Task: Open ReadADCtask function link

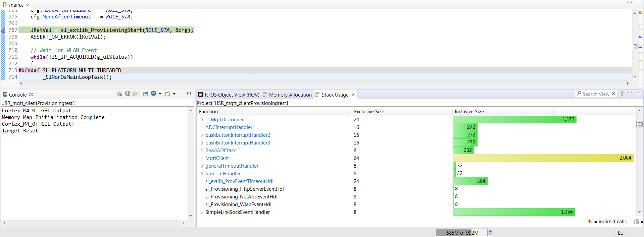Action: 220,151
